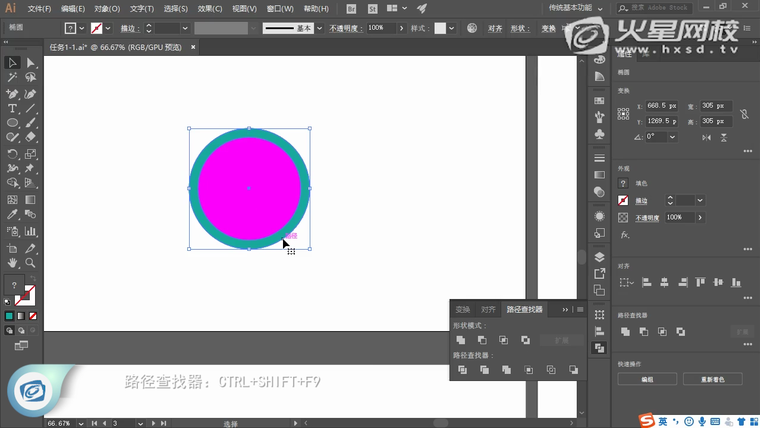Screen dimensions: 760x428
Task: Pick the Magic Wand tool
Action: pos(12,78)
